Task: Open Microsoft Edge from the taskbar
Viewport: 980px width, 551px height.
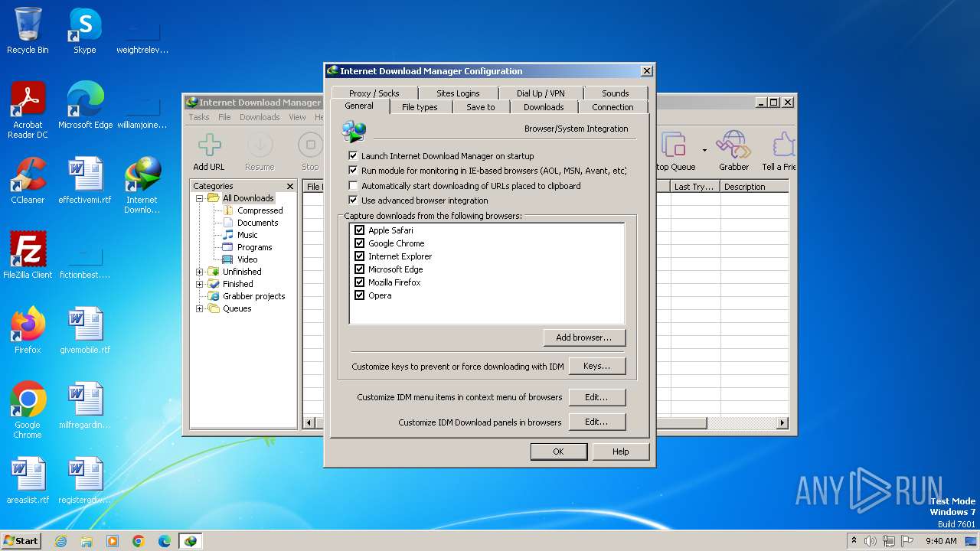Action: coord(165,541)
